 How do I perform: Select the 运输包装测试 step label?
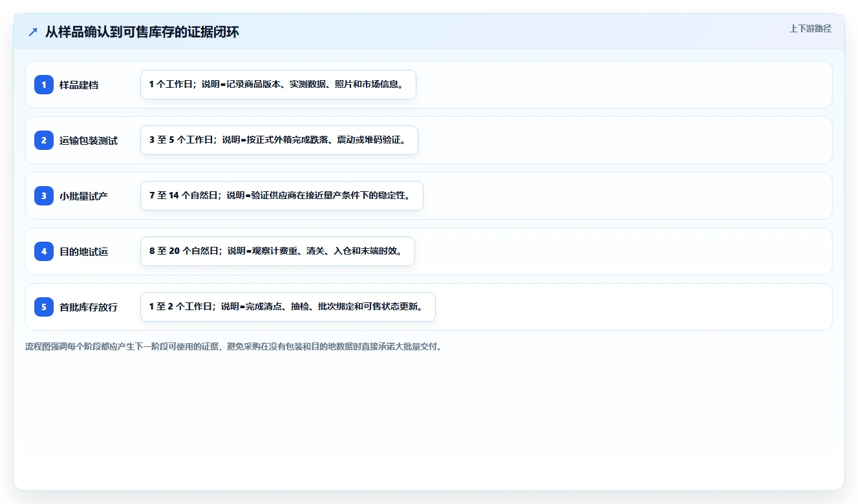(x=89, y=140)
